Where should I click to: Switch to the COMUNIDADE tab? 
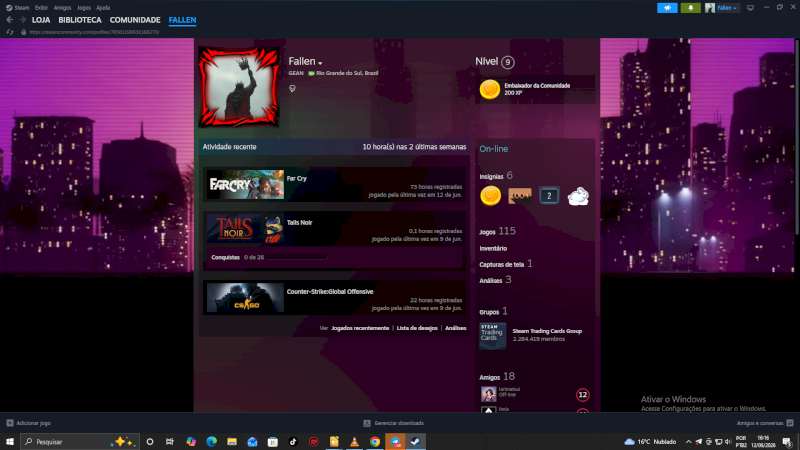click(x=135, y=20)
